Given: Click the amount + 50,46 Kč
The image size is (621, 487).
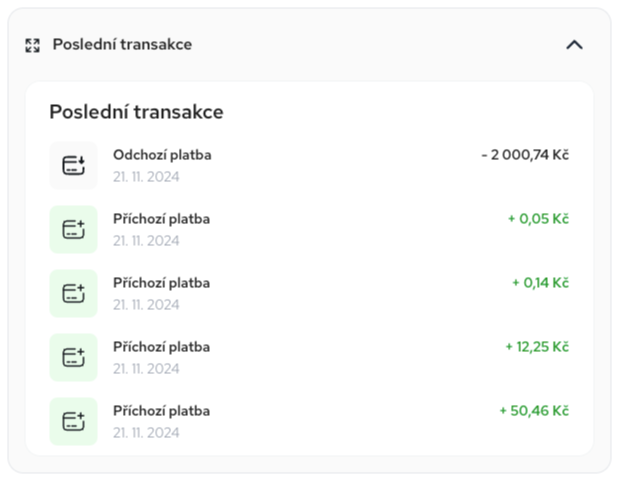Looking at the screenshot, I should pos(534,411).
